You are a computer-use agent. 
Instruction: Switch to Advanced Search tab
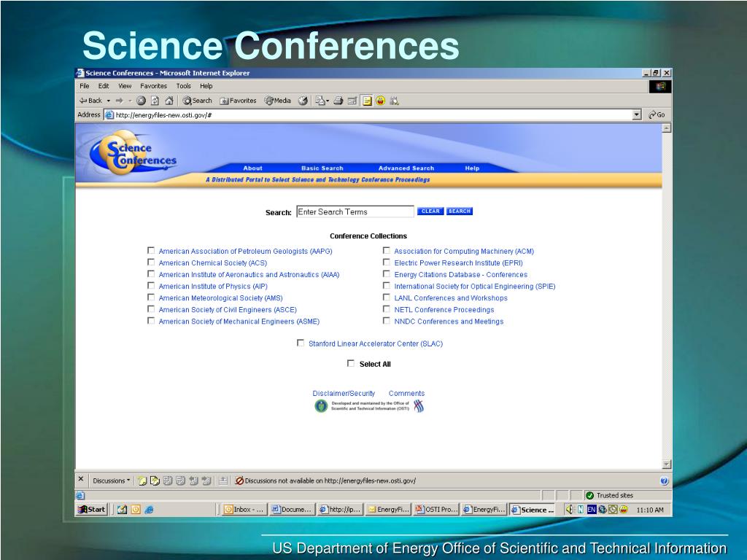406,168
